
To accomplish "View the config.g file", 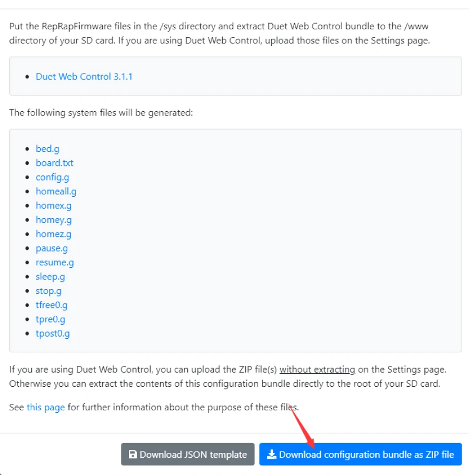I will 52,177.
